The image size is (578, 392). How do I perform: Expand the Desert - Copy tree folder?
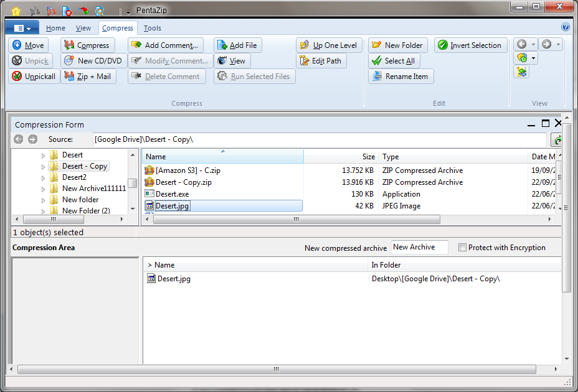(43, 167)
